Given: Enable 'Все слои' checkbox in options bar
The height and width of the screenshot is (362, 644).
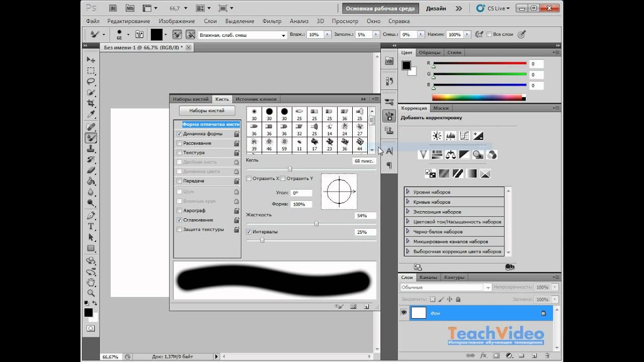Looking at the screenshot, I should click(x=489, y=35).
